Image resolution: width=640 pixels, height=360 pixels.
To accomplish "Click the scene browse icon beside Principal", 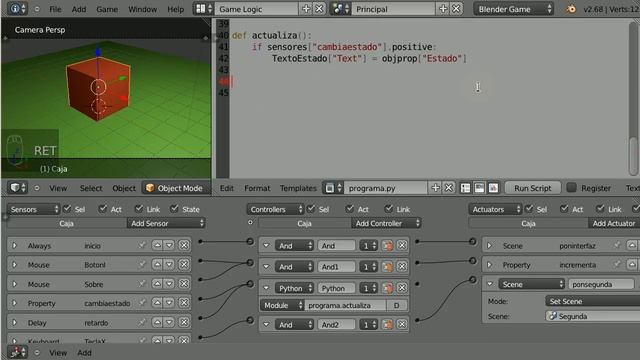I will pyautogui.click(x=340, y=9).
